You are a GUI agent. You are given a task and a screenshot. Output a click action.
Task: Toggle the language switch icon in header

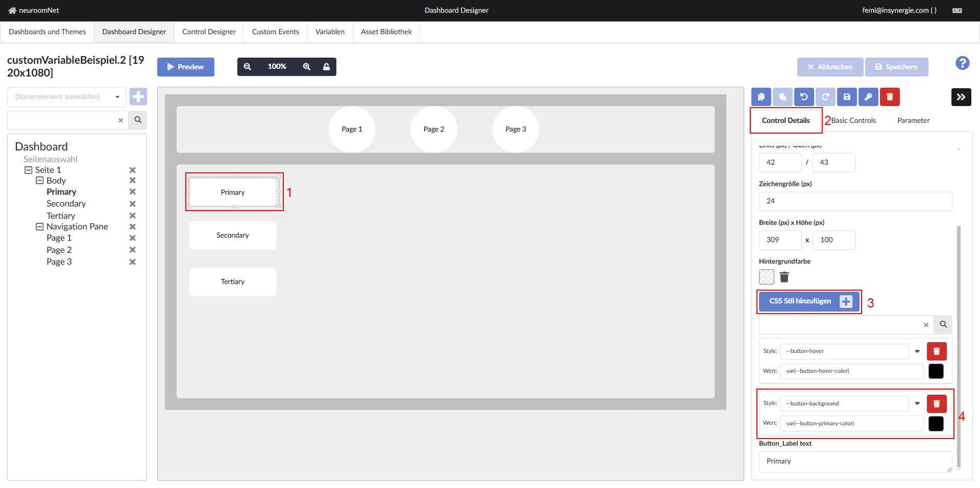click(x=957, y=11)
